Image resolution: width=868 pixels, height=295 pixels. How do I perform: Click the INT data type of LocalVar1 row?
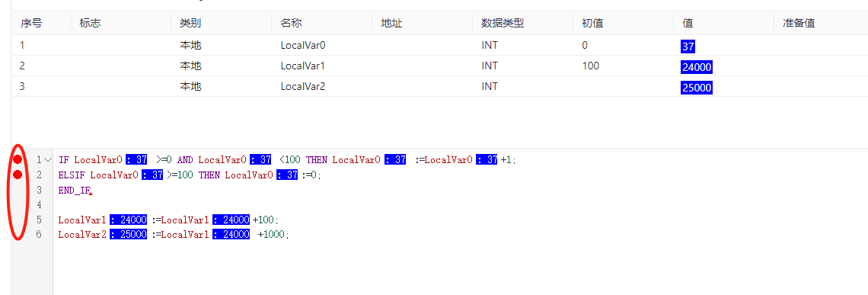pyautogui.click(x=490, y=66)
